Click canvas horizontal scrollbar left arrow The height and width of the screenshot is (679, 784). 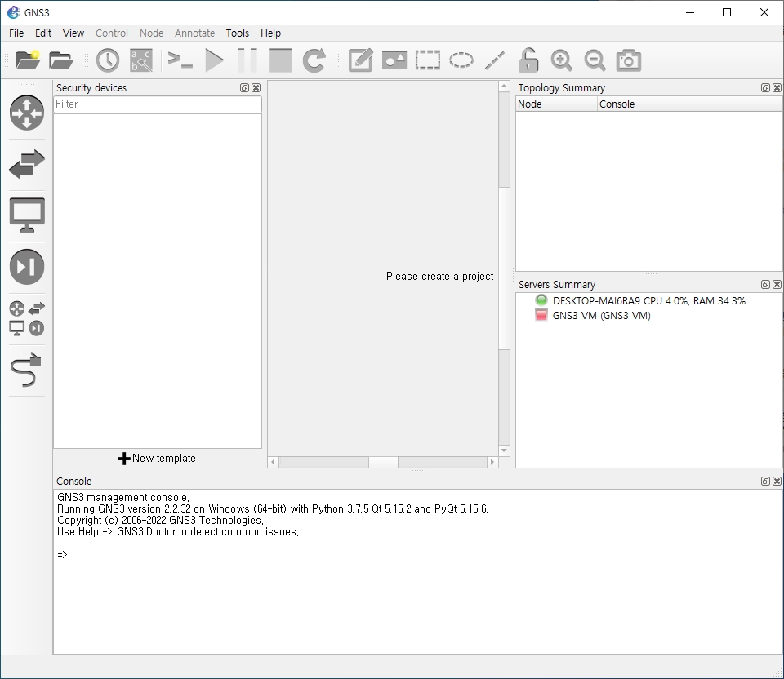pos(273,462)
